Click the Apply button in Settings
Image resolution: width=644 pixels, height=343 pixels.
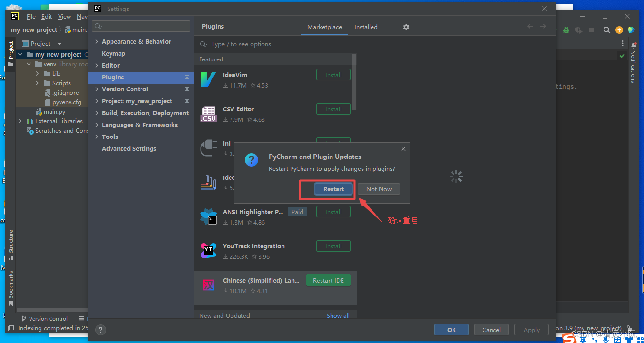click(532, 330)
